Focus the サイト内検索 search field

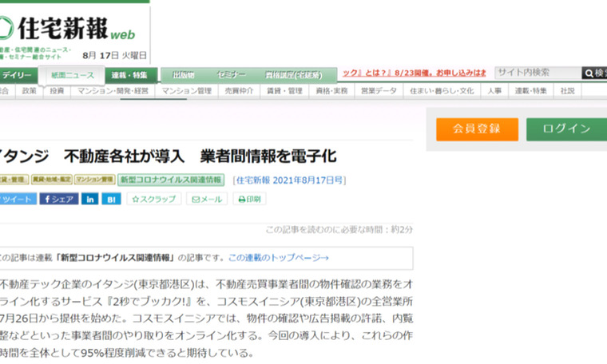pyautogui.click(x=537, y=73)
